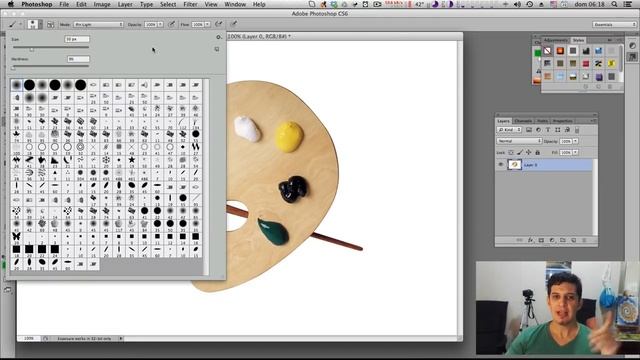Screen dimensions: 640x360
Task: Apply the orange-red style swatch
Action: 560,51
